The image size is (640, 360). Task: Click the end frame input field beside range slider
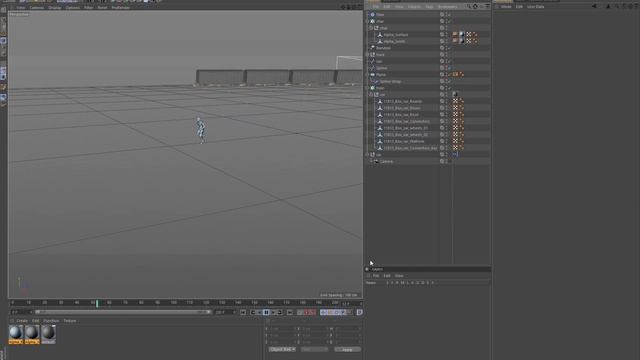coord(225,312)
